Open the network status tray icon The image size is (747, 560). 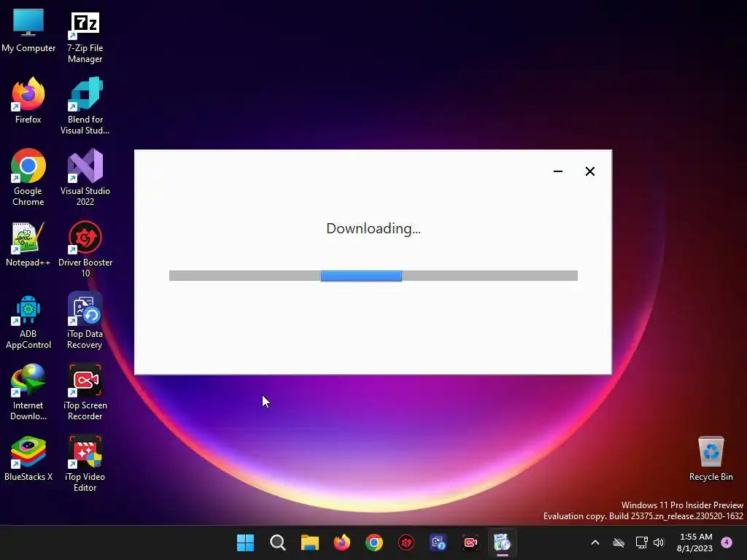click(x=641, y=542)
